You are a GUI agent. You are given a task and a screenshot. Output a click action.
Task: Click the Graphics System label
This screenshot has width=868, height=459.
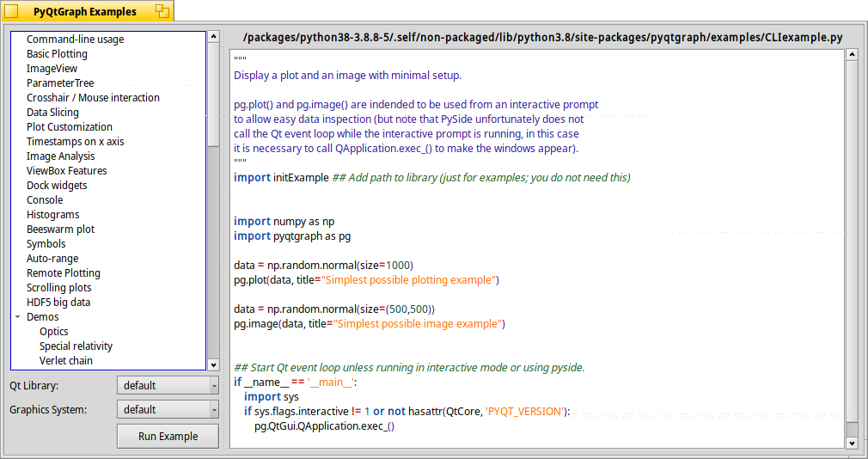(x=48, y=410)
